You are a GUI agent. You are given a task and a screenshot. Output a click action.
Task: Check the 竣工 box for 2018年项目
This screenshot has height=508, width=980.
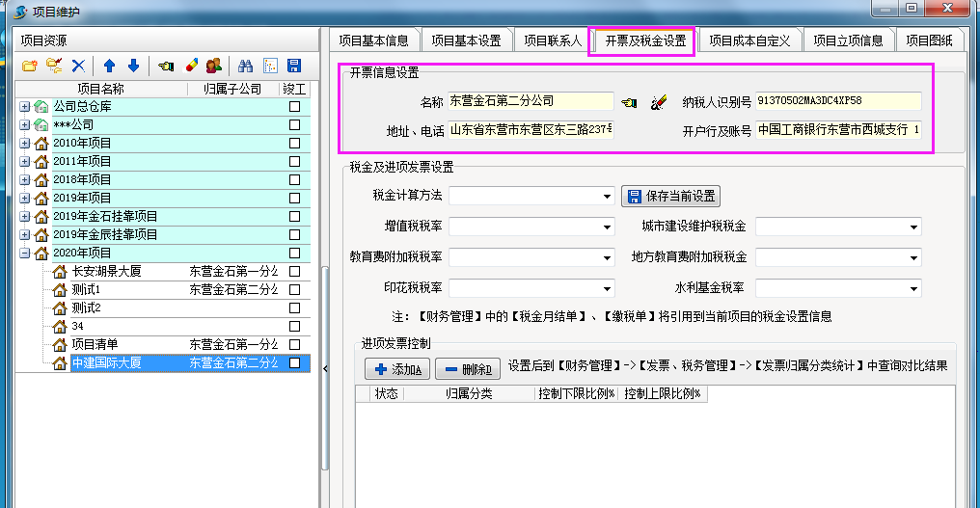(x=295, y=180)
